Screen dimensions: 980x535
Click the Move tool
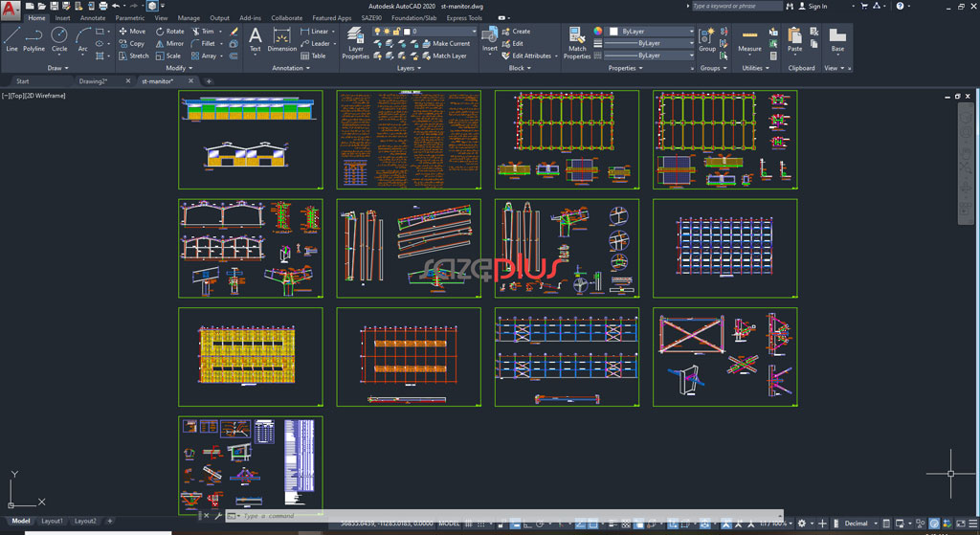[x=132, y=32]
